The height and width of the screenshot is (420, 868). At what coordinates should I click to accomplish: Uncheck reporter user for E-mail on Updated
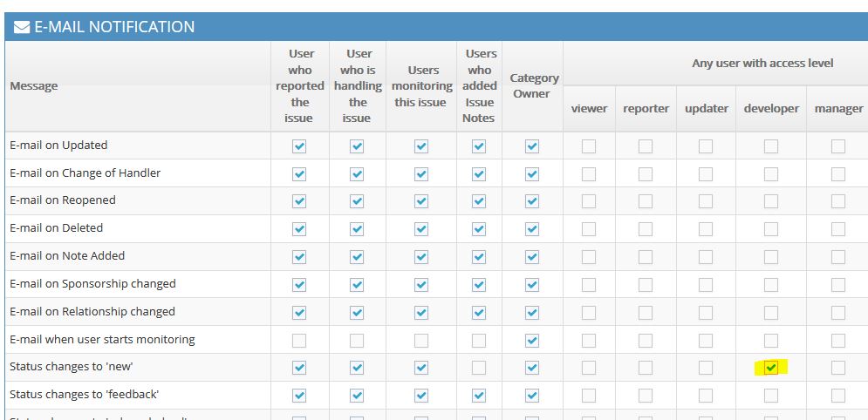pyautogui.click(x=299, y=146)
